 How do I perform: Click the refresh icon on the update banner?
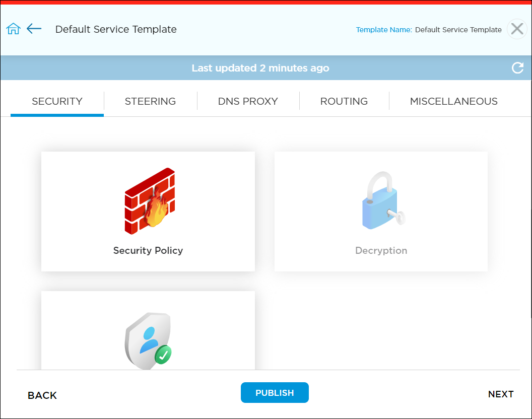pyautogui.click(x=517, y=67)
